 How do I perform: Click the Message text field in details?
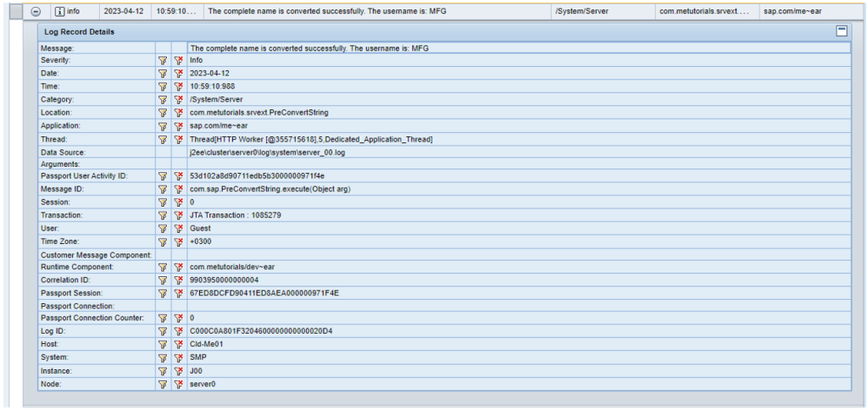[x=519, y=48]
